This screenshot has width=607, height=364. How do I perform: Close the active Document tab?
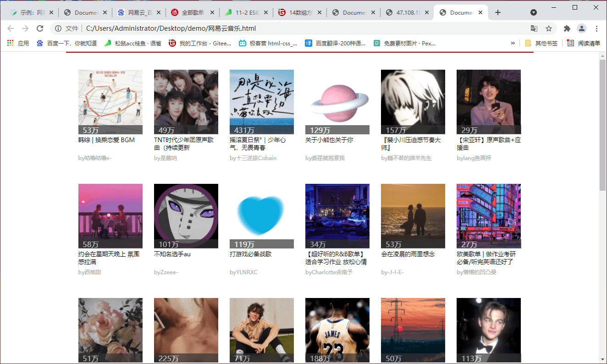click(480, 12)
